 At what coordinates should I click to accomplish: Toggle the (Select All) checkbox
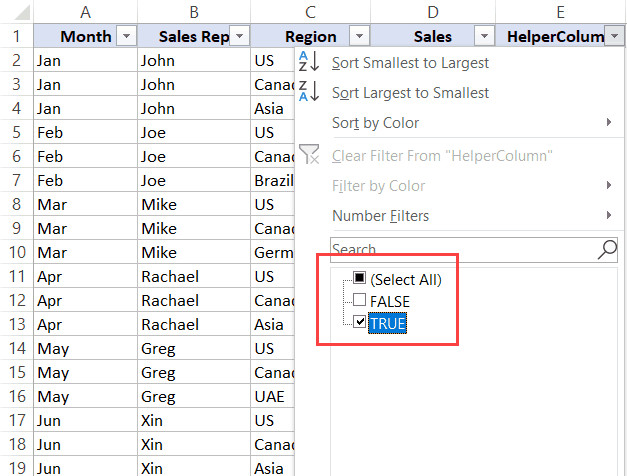360,279
